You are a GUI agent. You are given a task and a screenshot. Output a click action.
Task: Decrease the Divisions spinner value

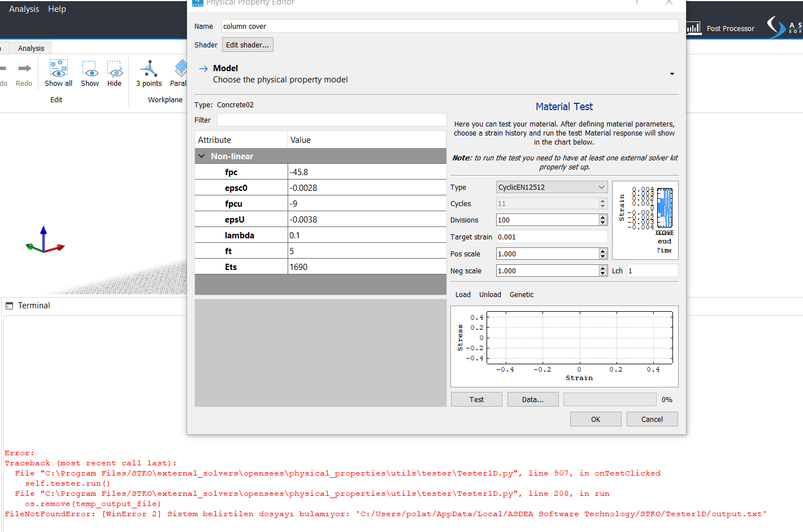[x=603, y=223]
